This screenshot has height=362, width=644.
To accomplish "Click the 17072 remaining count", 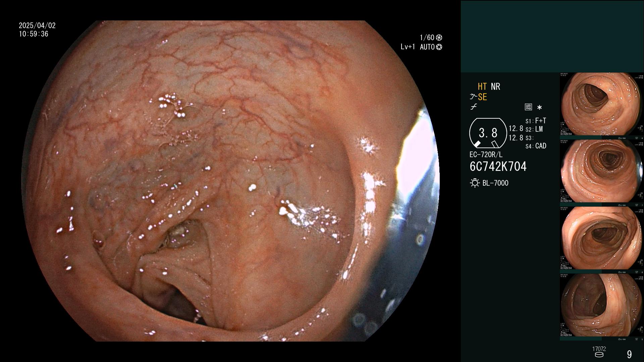I will click(x=599, y=349).
